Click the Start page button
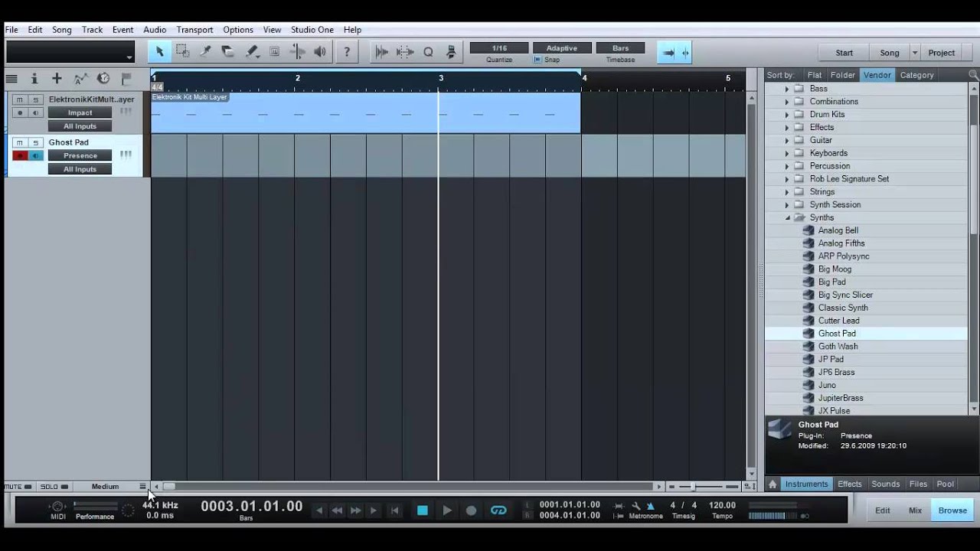The width and height of the screenshot is (980, 551). pos(844,53)
